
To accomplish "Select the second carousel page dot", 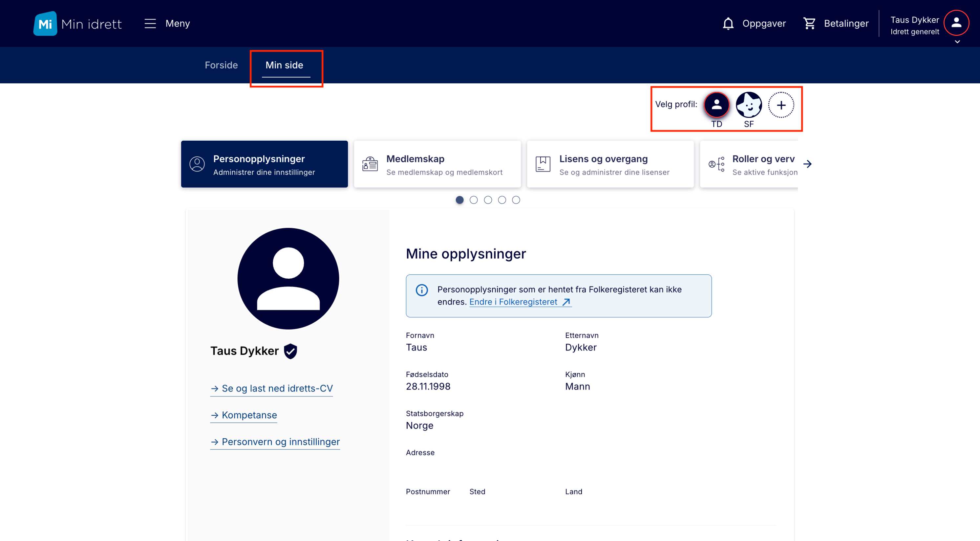I will click(474, 200).
